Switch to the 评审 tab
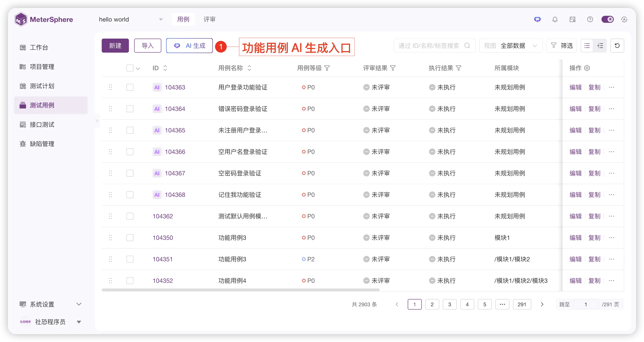The width and height of the screenshot is (644, 342). [209, 20]
